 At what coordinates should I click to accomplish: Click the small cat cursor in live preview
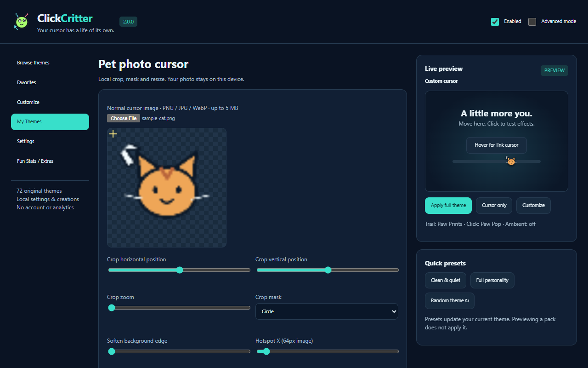[x=510, y=161]
